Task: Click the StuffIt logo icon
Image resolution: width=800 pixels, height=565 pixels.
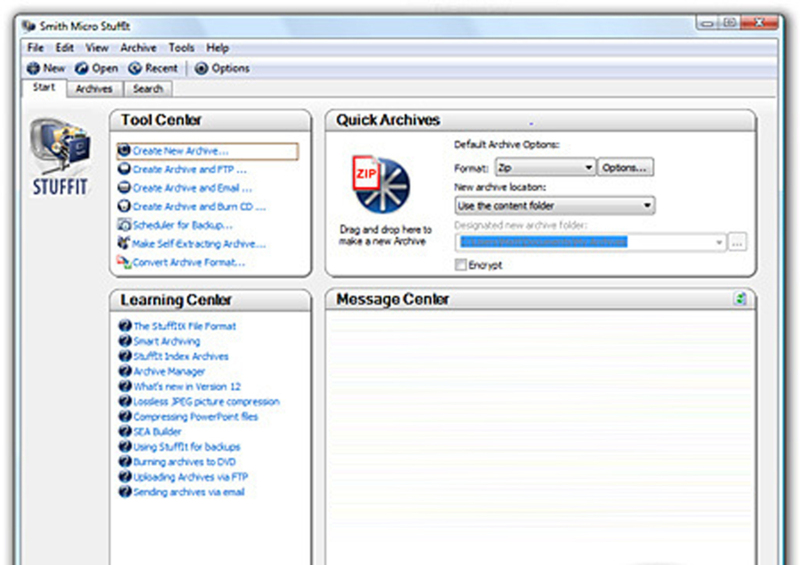Action: click(x=60, y=156)
